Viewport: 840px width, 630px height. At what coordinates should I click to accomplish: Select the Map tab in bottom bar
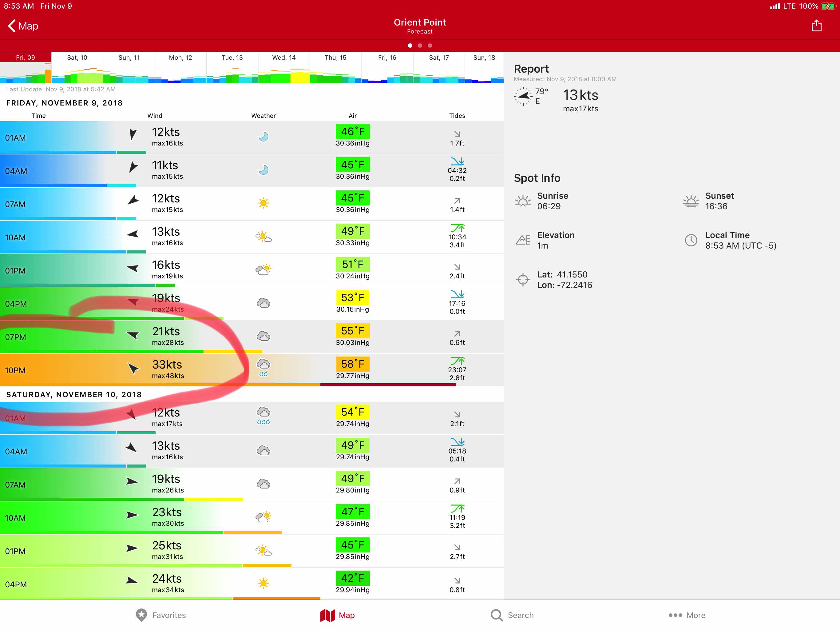pyautogui.click(x=337, y=615)
